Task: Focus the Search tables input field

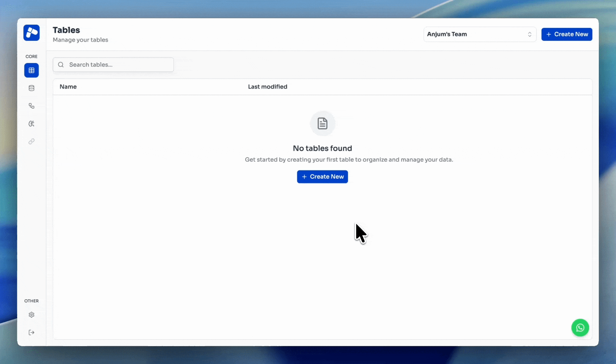Action: tap(118, 65)
